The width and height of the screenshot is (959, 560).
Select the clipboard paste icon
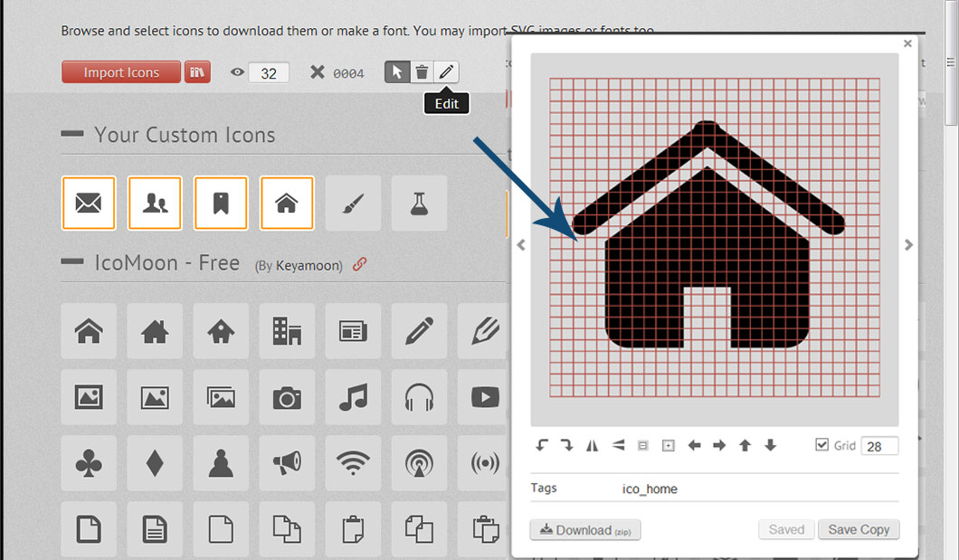(x=353, y=529)
